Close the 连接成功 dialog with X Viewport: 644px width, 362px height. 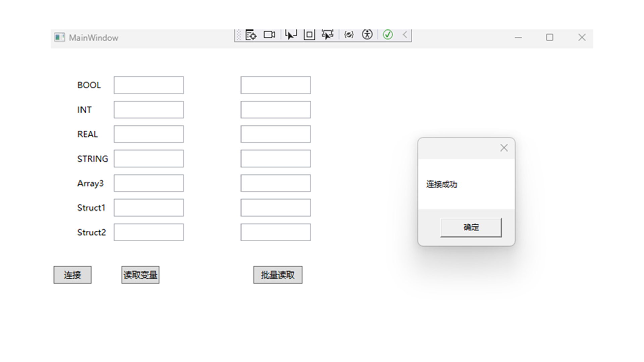click(x=504, y=148)
